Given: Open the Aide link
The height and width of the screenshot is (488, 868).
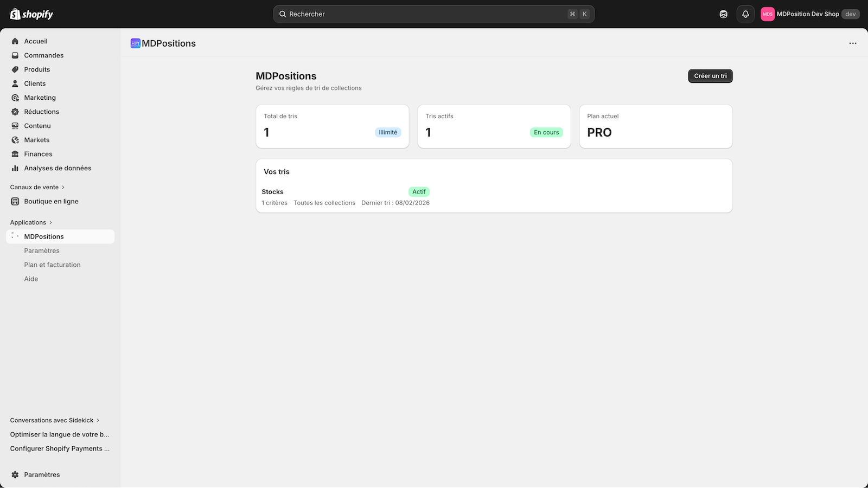Looking at the screenshot, I should [x=31, y=278].
